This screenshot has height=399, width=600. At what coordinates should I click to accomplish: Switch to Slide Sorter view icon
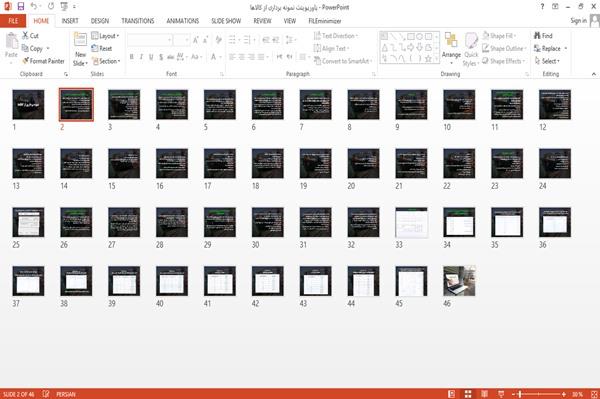coord(468,394)
